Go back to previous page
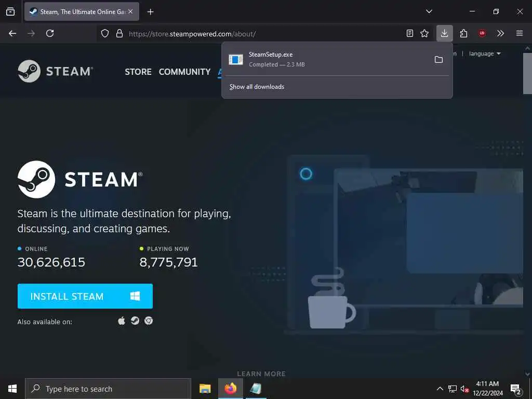This screenshot has height=399, width=532. pyautogui.click(x=12, y=33)
